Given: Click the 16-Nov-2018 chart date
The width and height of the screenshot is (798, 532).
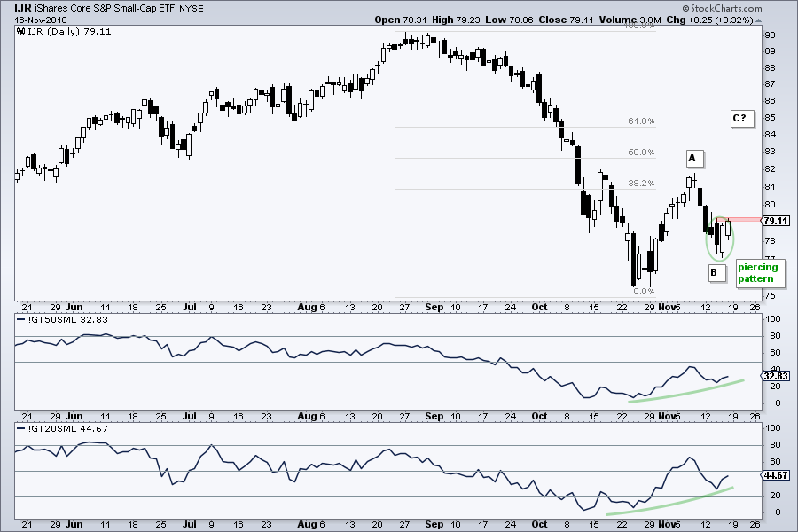Looking at the screenshot, I should point(41,20).
